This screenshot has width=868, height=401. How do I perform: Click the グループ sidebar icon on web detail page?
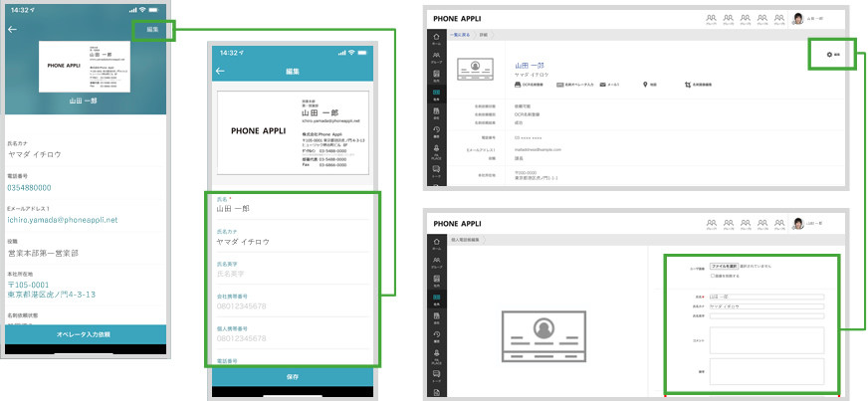click(x=437, y=57)
